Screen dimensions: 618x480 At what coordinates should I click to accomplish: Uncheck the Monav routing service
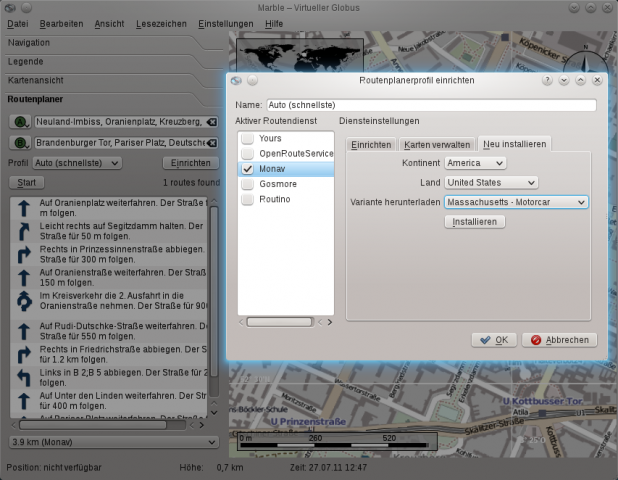(247, 169)
